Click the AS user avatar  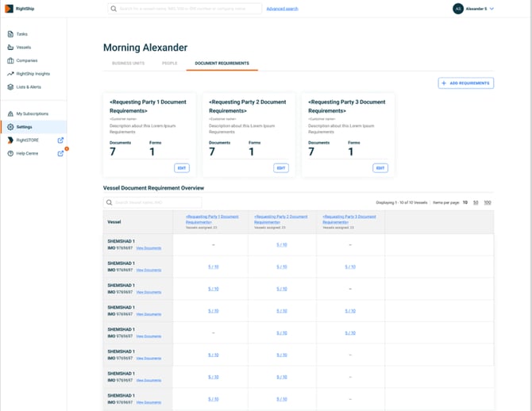coord(457,9)
